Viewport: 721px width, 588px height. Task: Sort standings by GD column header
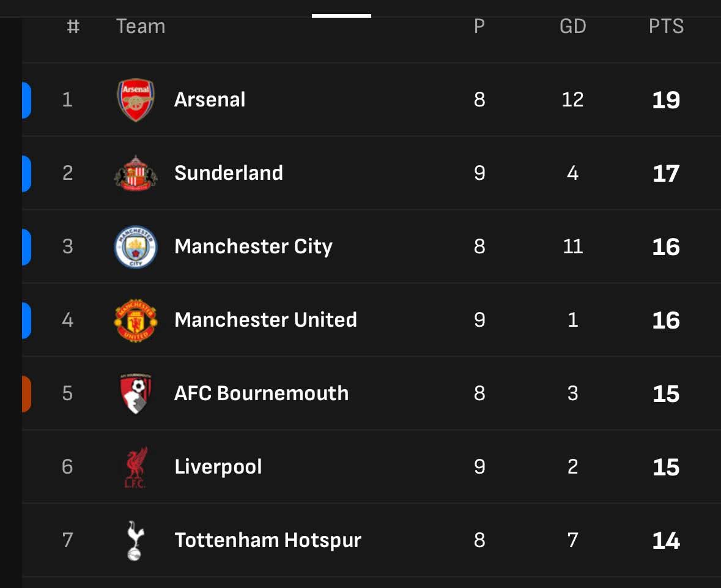(x=572, y=26)
